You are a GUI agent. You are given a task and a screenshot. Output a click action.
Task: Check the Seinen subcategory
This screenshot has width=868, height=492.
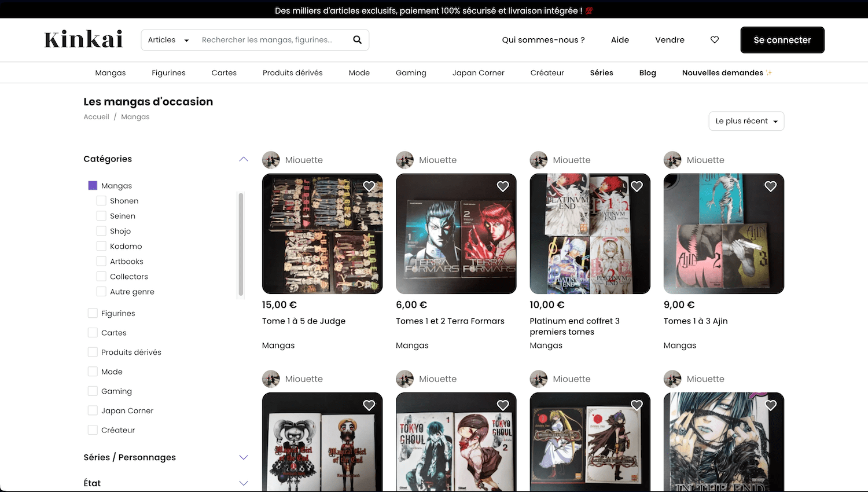click(x=101, y=216)
